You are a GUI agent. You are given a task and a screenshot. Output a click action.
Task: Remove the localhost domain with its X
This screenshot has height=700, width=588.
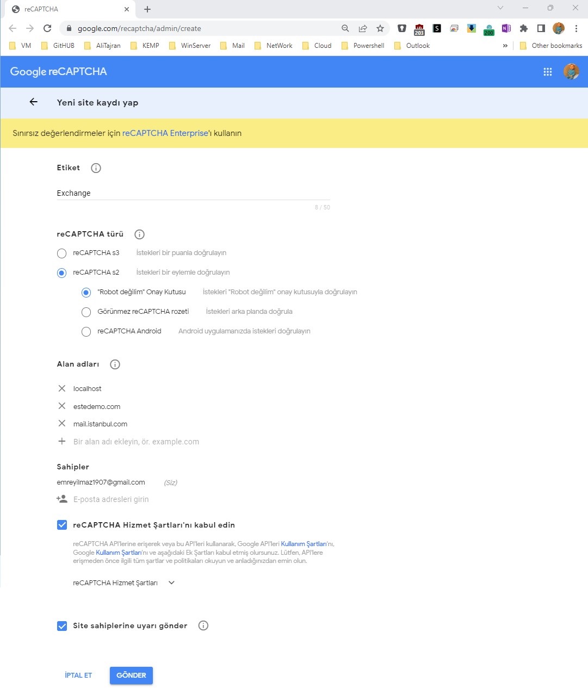point(62,388)
